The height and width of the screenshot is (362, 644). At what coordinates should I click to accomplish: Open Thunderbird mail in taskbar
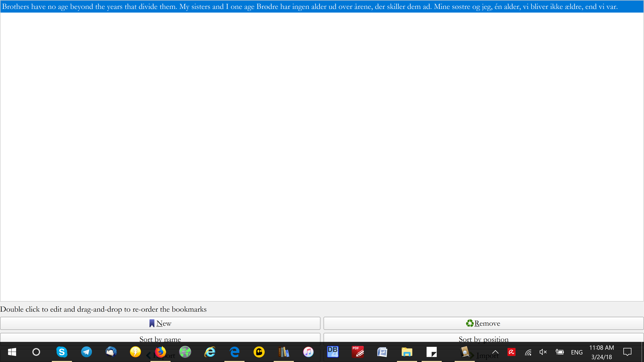tap(111, 352)
